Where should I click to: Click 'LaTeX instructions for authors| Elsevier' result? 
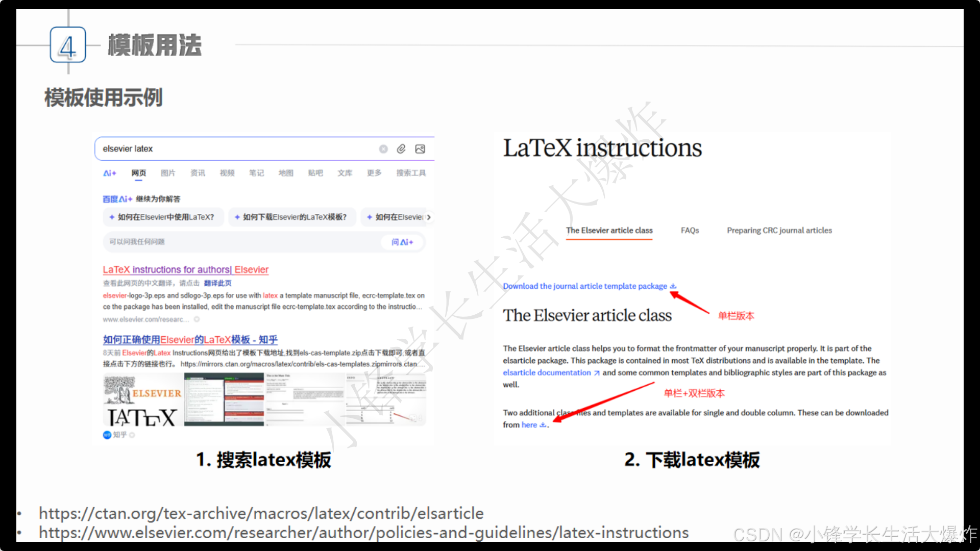(x=186, y=269)
